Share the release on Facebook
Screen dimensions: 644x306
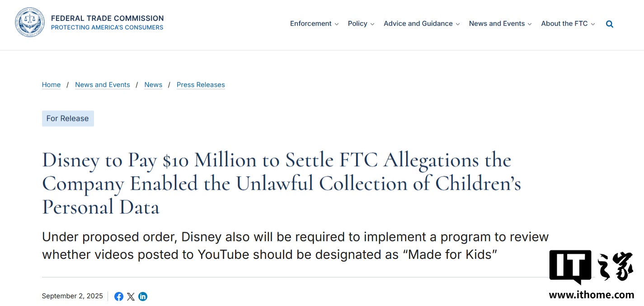click(x=119, y=296)
